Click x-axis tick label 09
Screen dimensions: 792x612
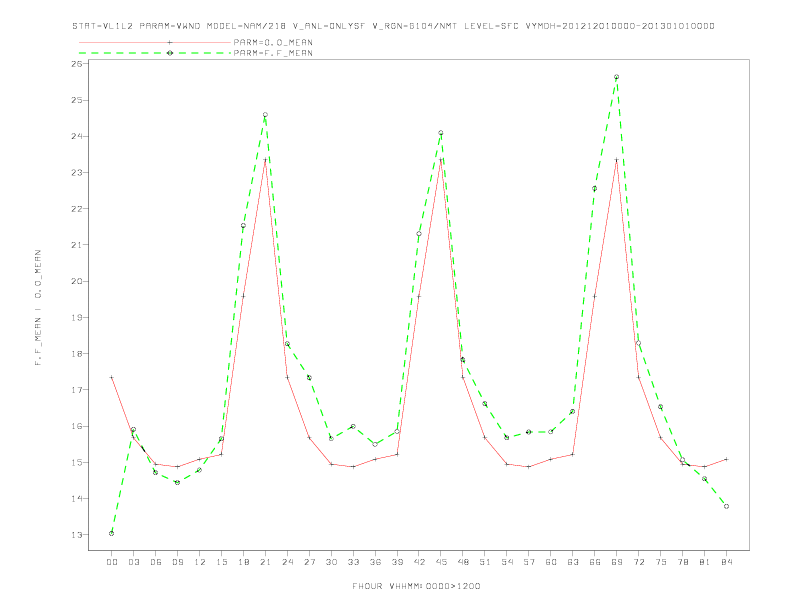[177, 562]
